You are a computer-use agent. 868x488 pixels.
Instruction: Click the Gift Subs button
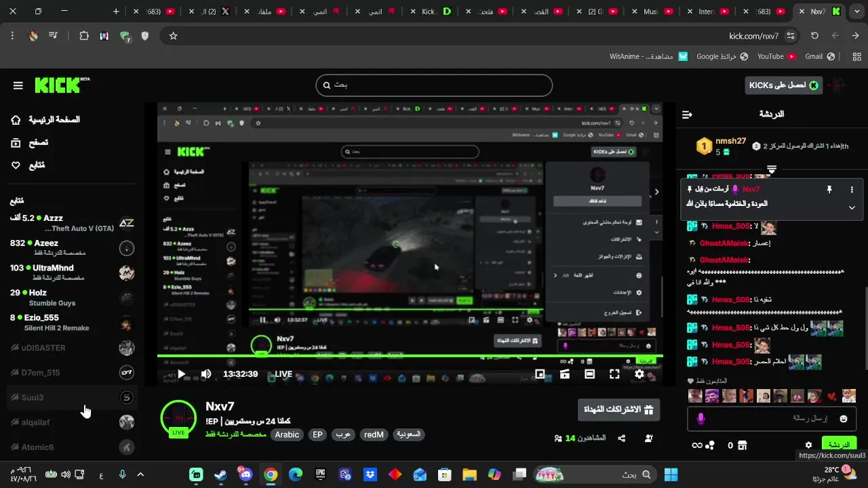pos(618,410)
